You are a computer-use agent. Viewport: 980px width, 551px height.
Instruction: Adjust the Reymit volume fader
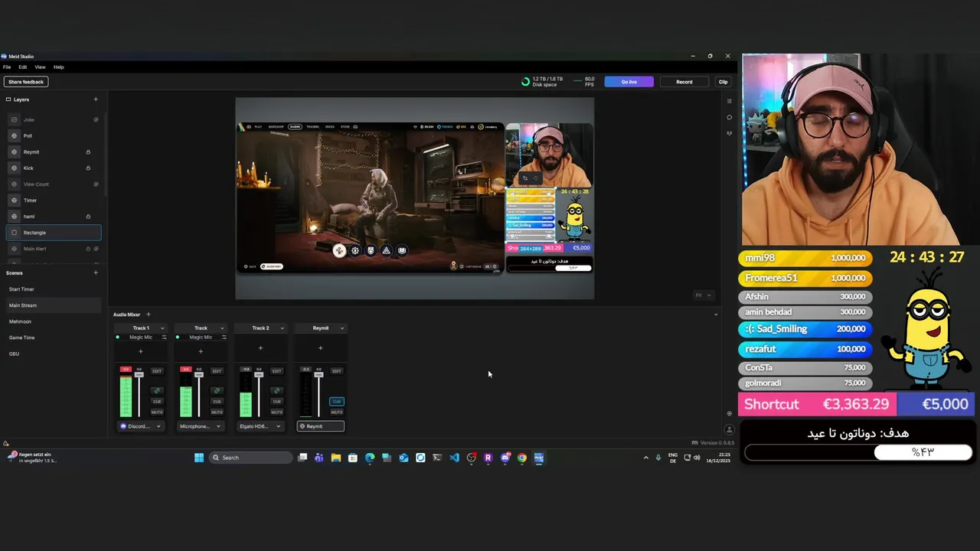pyautogui.click(x=318, y=374)
